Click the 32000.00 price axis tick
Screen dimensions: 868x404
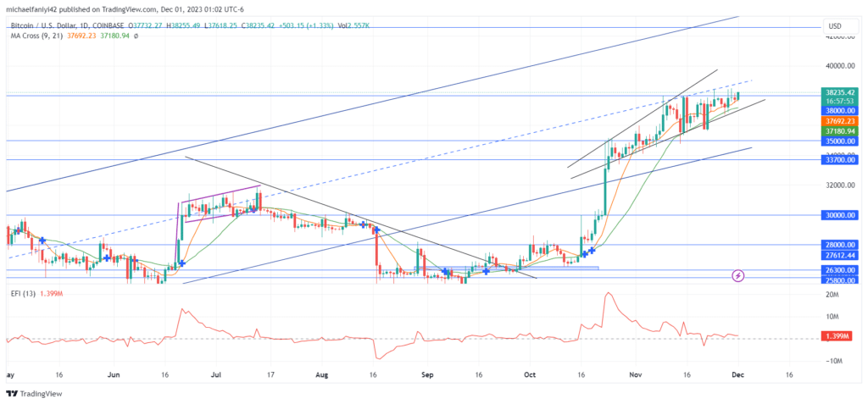pyautogui.click(x=841, y=185)
